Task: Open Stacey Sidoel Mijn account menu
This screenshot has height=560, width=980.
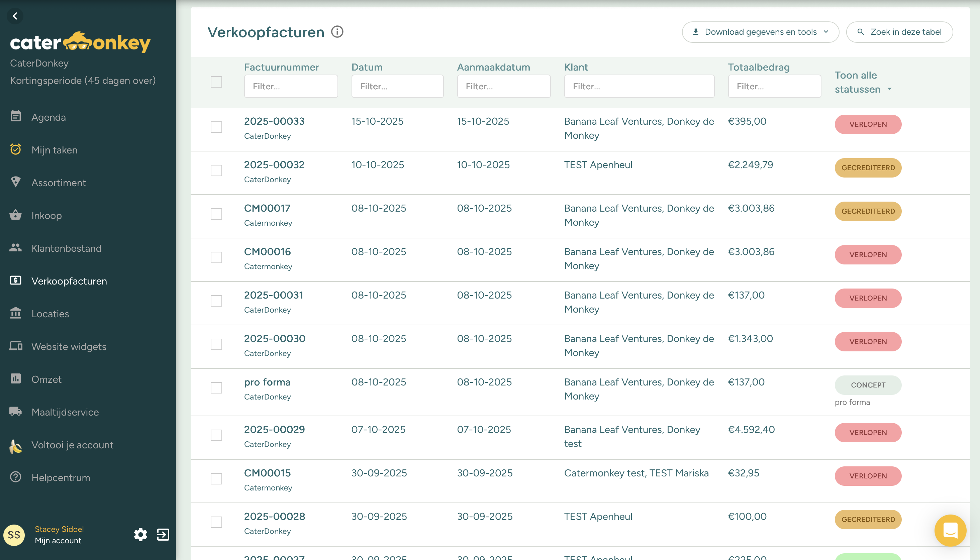Action: coord(59,535)
